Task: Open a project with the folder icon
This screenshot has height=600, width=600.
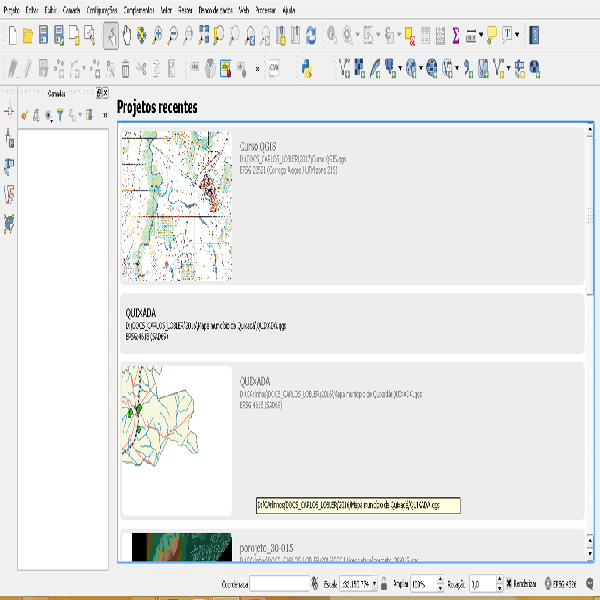Action: (x=28, y=35)
